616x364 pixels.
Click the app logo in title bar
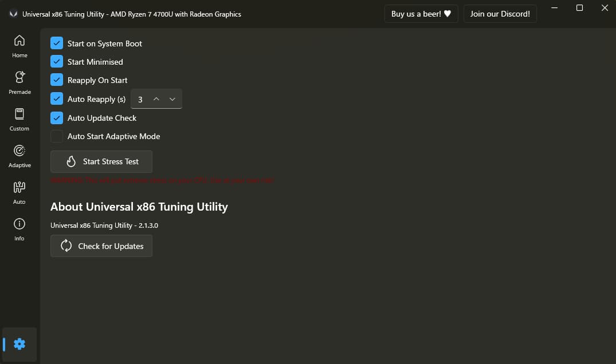[13, 14]
